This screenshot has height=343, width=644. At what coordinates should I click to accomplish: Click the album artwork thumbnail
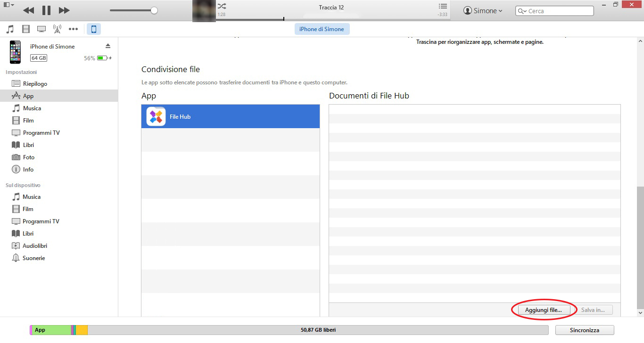(204, 11)
